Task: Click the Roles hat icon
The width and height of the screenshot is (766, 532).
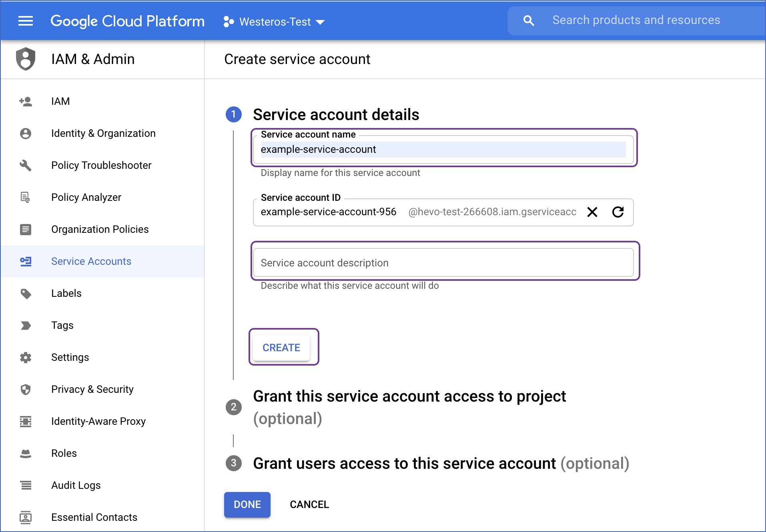Action: click(x=26, y=453)
